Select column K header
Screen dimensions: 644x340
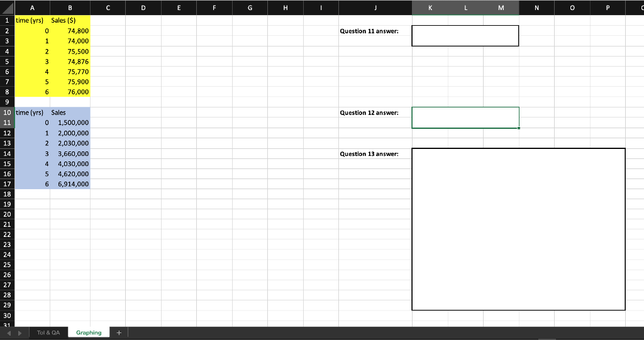(x=430, y=8)
